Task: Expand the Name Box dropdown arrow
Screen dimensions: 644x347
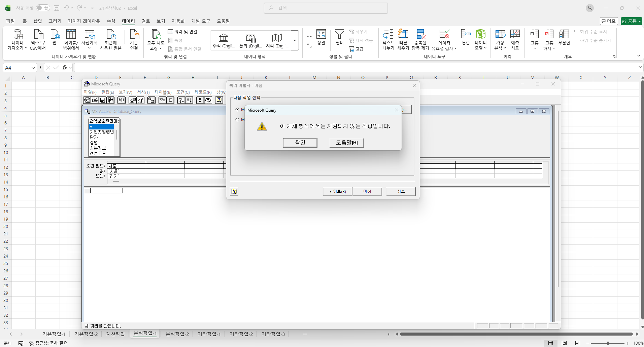Action: [33, 68]
